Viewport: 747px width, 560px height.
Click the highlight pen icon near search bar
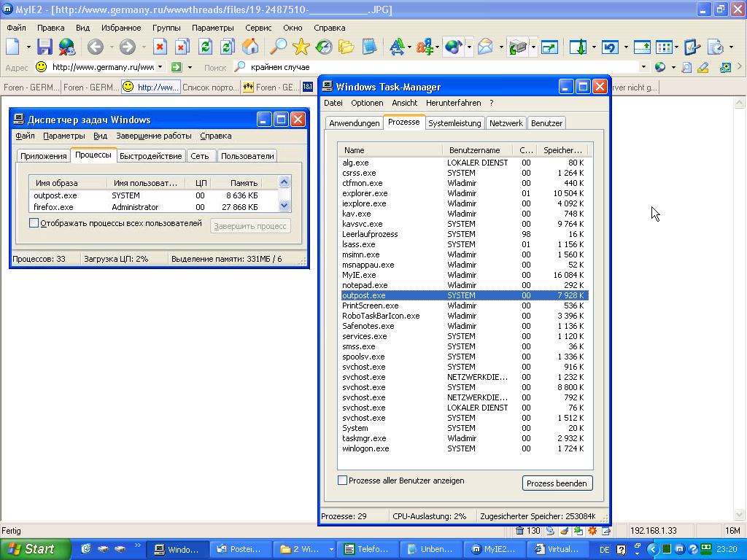tap(703, 67)
